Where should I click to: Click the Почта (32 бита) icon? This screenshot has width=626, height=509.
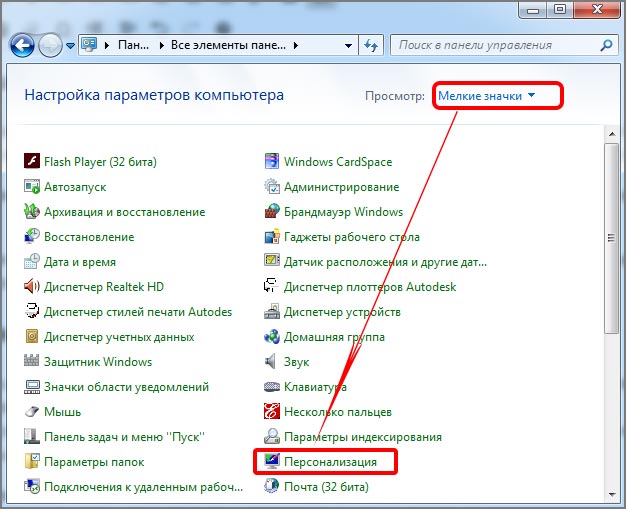272,487
